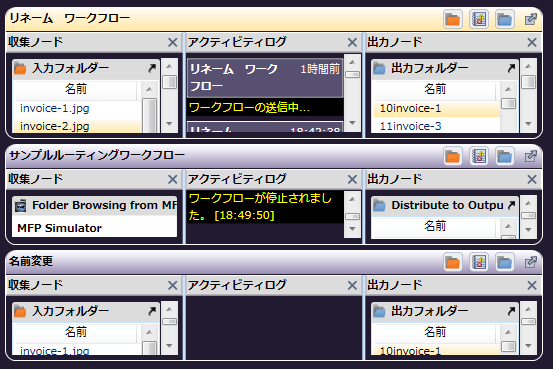Pop out the サンプルルーティングワークフロー panel
The height and width of the screenshot is (369, 553).
click(530, 156)
